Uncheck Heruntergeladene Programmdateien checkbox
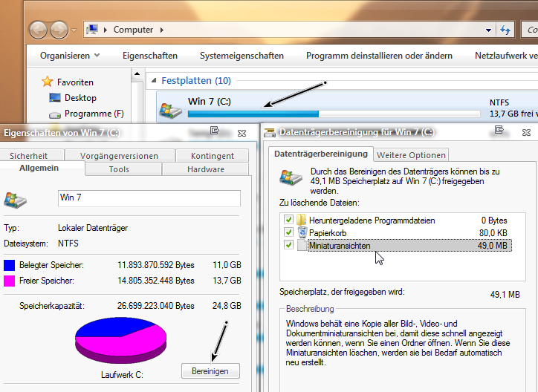Screen dimensions: 538x392 click(288, 219)
